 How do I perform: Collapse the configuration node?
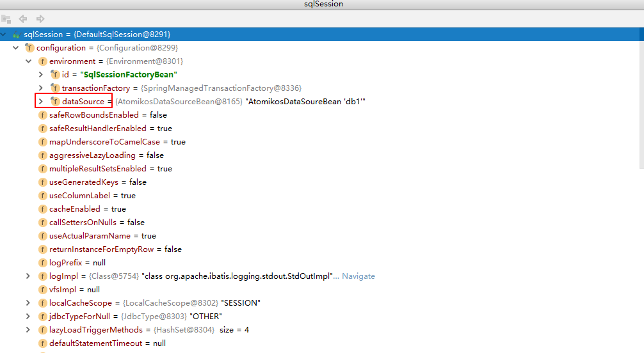point(15,48)
